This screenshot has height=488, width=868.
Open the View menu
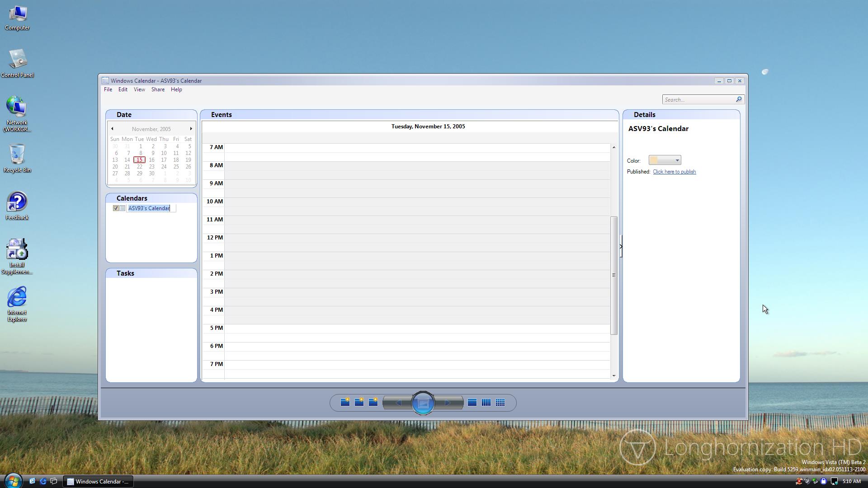click(x=139, y=89)
